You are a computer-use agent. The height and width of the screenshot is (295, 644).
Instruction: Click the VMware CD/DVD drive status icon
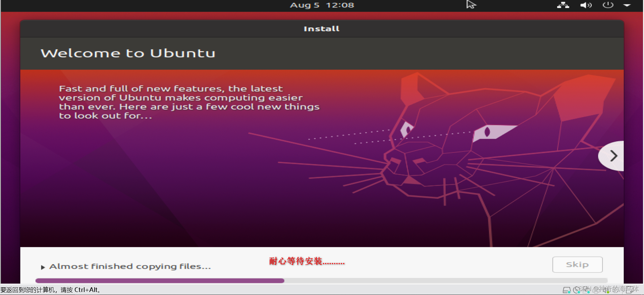(576, 290)
